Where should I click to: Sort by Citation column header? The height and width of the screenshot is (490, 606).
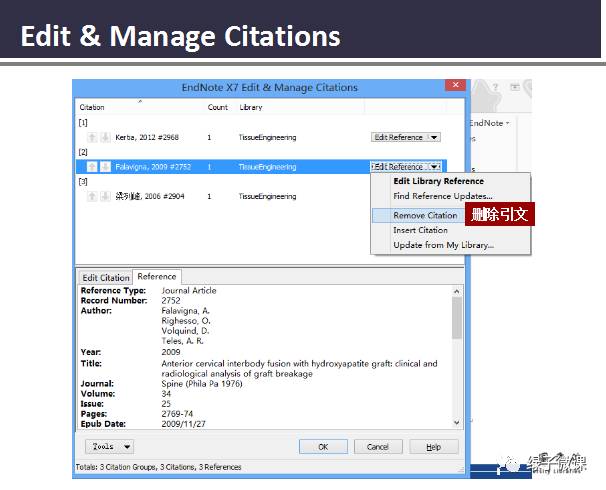click(x=92, y=107)
